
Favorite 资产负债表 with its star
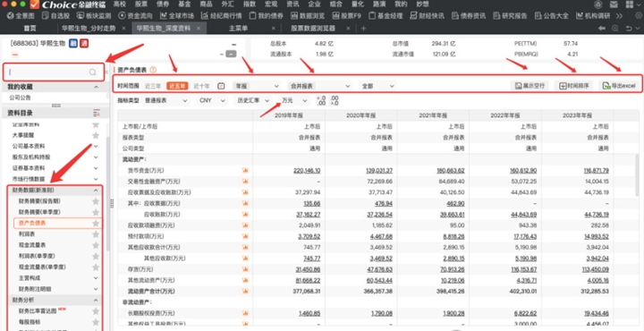click(x=96, y=223)
